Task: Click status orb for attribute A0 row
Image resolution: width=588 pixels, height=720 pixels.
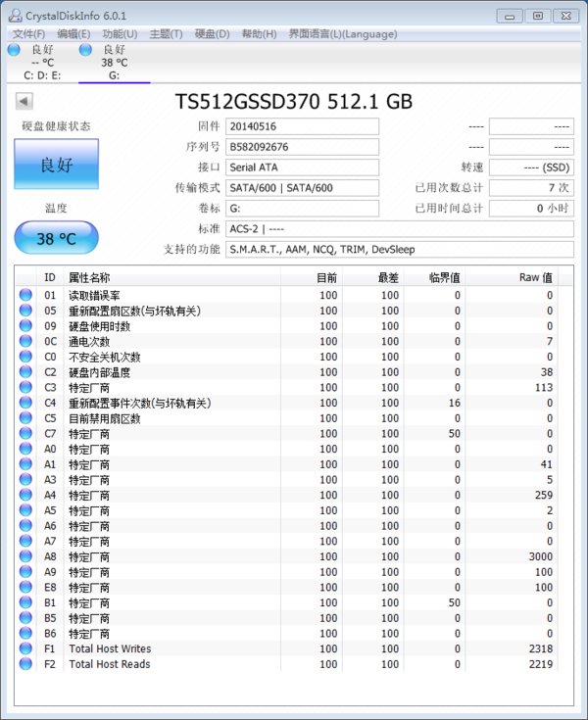Action: click(25, 449)
